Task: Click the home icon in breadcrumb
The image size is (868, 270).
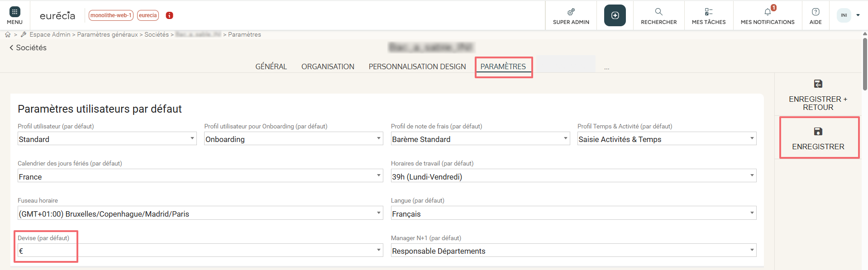Action: coord(8,34)
